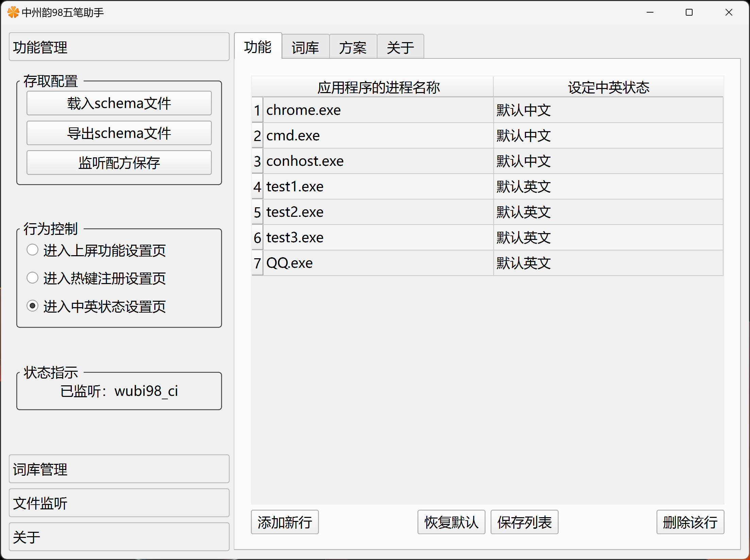Click 添加新行 to add a row
Image resolution: width=750 pixels, height=560 pixels.
coord(285,522)
